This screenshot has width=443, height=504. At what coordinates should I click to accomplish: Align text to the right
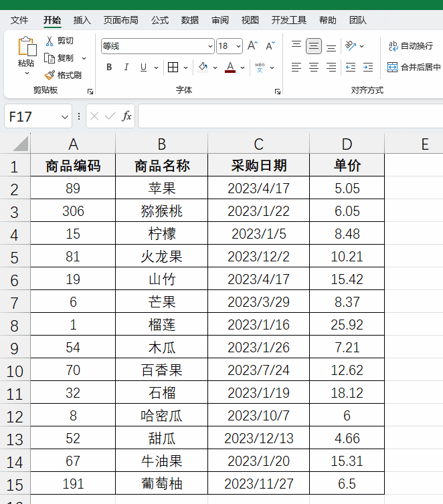click(x=331, y=68)
